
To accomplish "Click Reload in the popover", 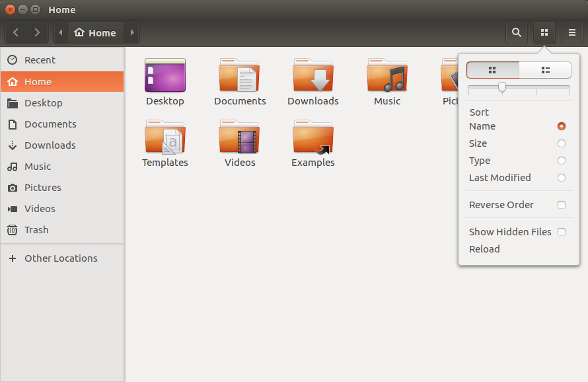I will coord(484,249).
